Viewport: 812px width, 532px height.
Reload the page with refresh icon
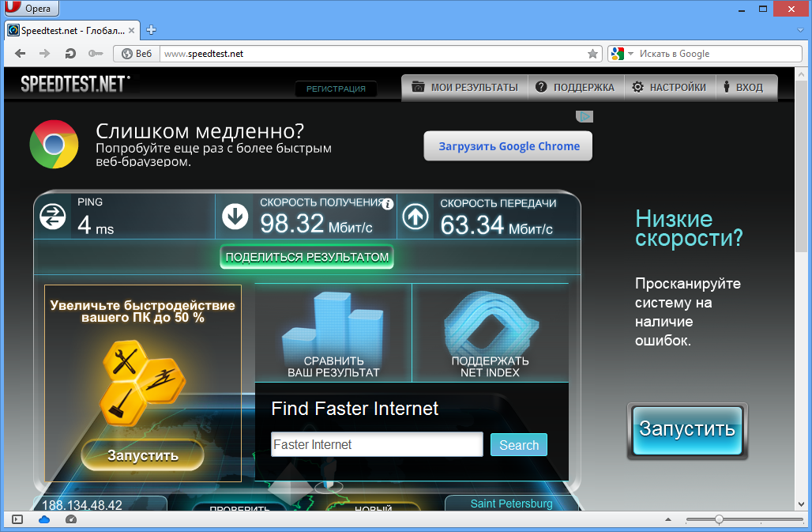[70, 53]
